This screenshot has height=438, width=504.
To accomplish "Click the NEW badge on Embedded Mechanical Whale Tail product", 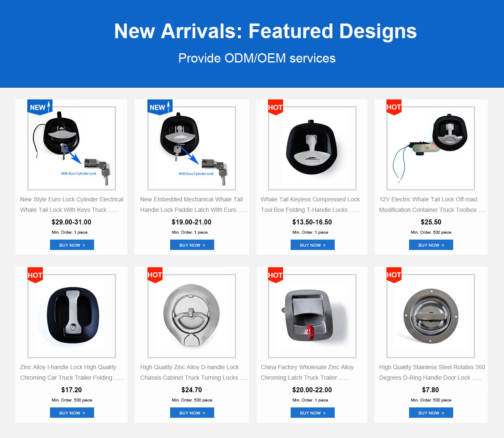I will coord(160,107).
